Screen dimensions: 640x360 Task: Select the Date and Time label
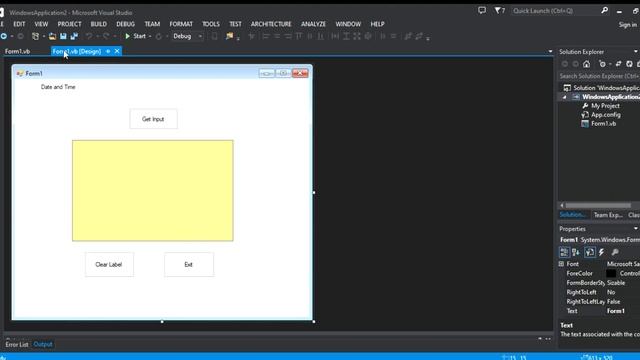click(58, 87)
